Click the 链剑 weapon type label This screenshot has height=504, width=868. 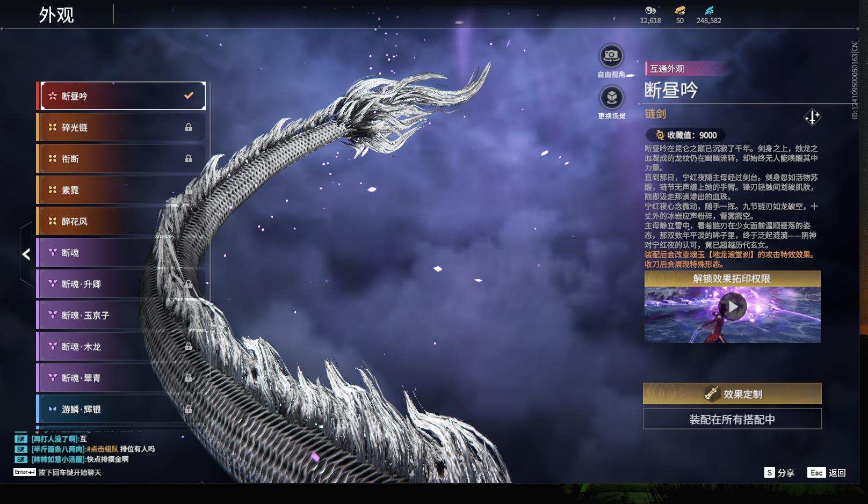655,114
